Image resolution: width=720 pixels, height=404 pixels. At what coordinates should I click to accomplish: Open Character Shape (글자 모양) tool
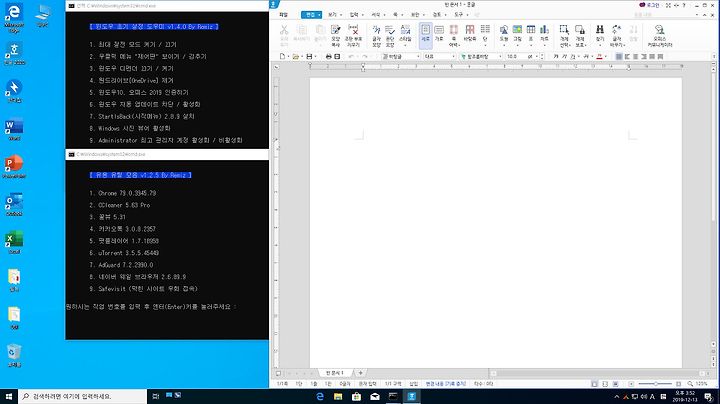[x=377, y=36]
